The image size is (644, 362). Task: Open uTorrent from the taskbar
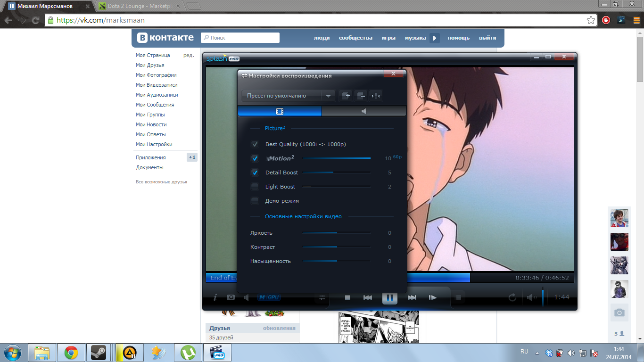188,352
